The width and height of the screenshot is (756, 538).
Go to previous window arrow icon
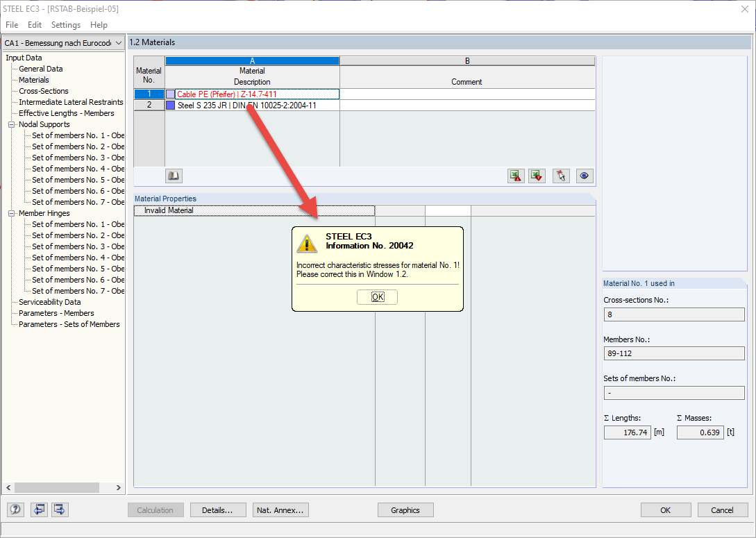pyautogui.click(x=39, y=510)
